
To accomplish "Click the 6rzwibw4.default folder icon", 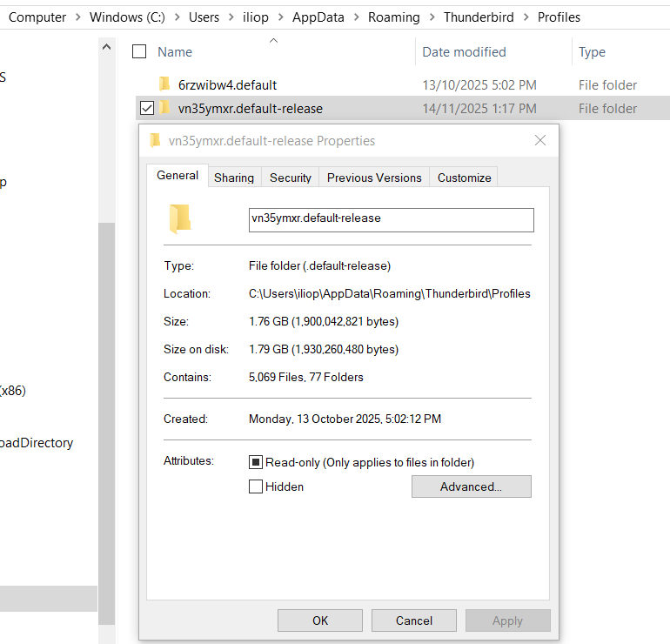I will pos(164,84).
